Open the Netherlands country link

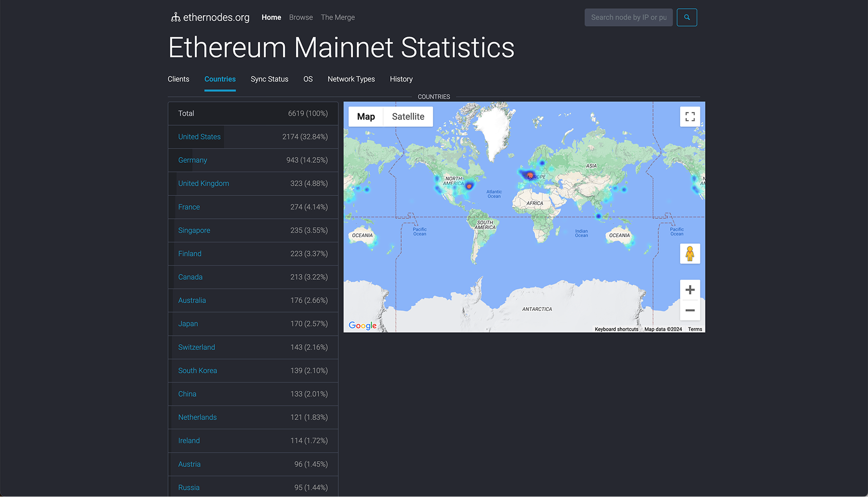(197, 417)
